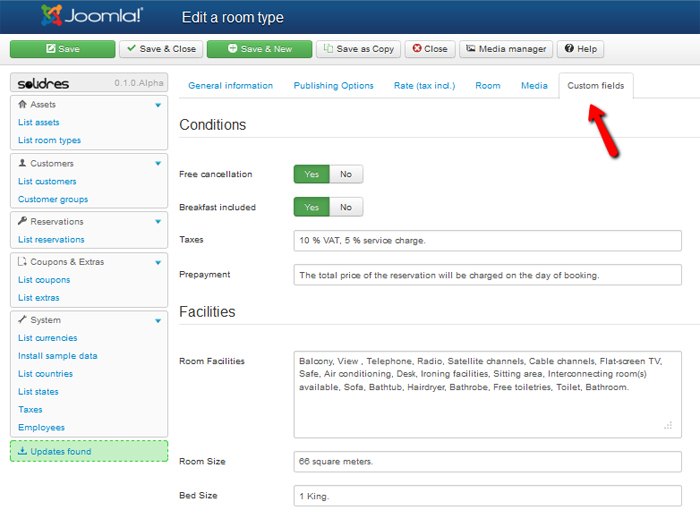Image resolution: width=700 pixels, height=510 pixels.
Task: Open List reservations link
Action: pyautogui.click(x=51, y=240)
